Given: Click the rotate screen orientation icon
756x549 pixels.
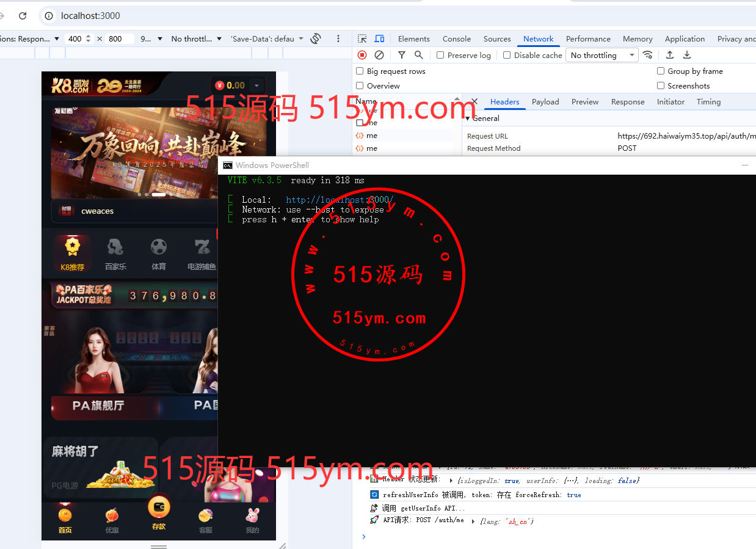Looking at the screenshot, I should [316, 38].
